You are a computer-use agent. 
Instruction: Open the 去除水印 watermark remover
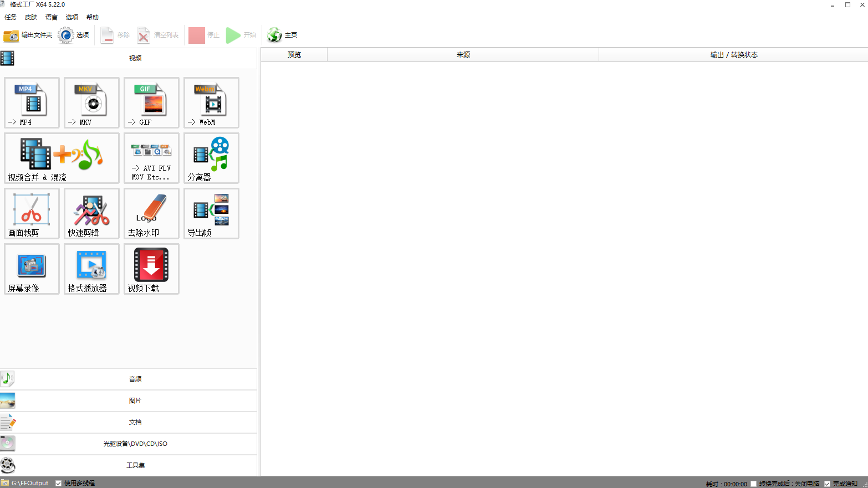(151, 214)
